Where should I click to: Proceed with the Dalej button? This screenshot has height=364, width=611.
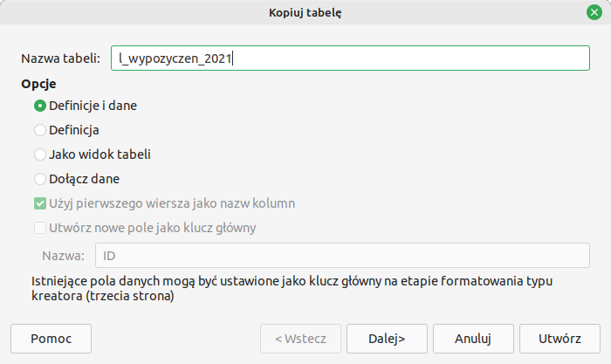(387, 339)
